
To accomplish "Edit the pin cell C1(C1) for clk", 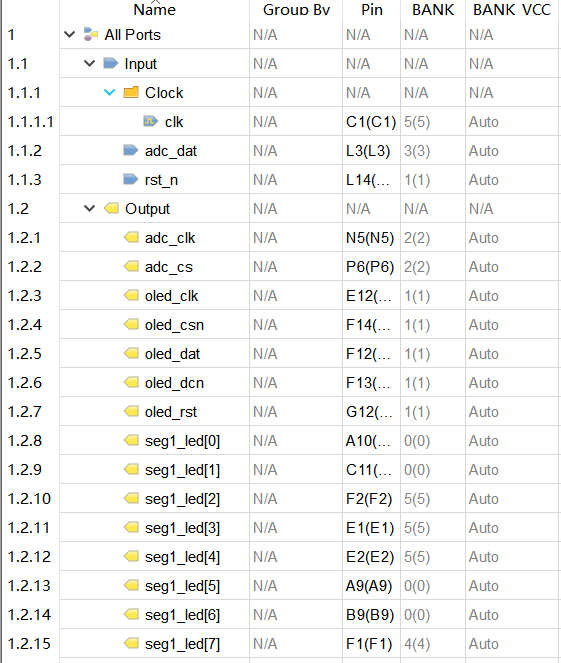I will pyautogui.click(x=371, y=122).
